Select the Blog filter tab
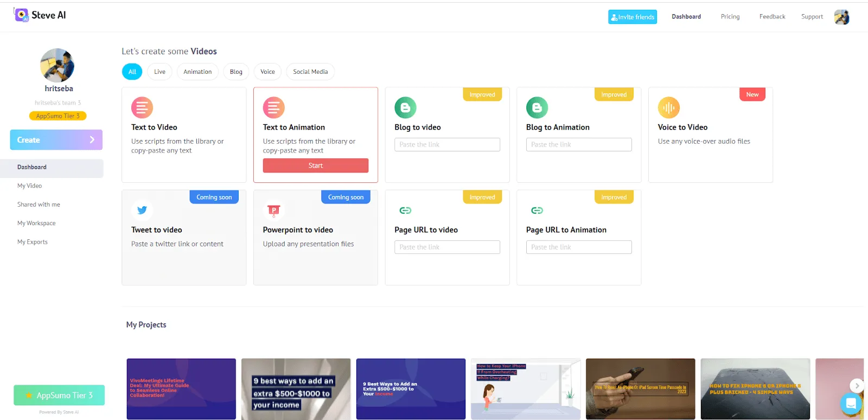868x420 pixels. (236, 72)
